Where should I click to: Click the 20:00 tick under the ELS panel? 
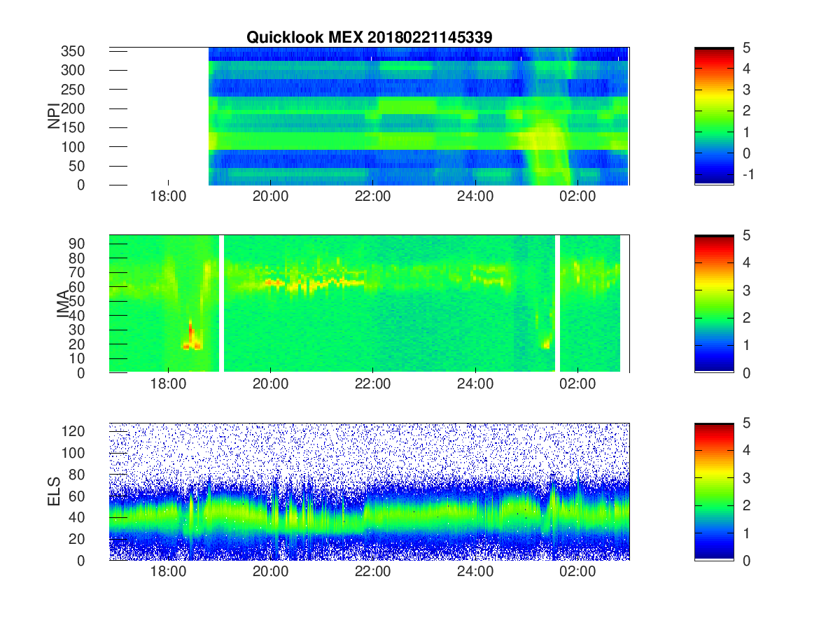tap(270, 572)
